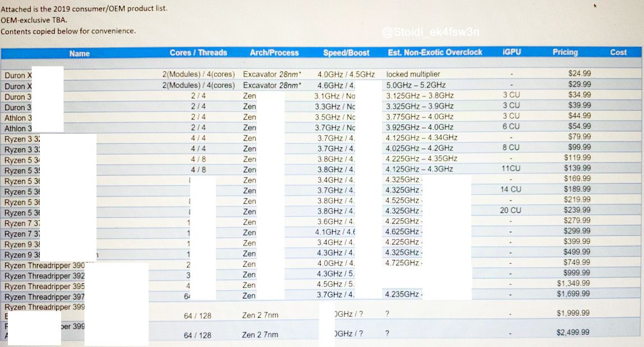644x347 pixels.
Task: Click 'Excavator 28nm' in the $24.99 row
Action: 272,75
